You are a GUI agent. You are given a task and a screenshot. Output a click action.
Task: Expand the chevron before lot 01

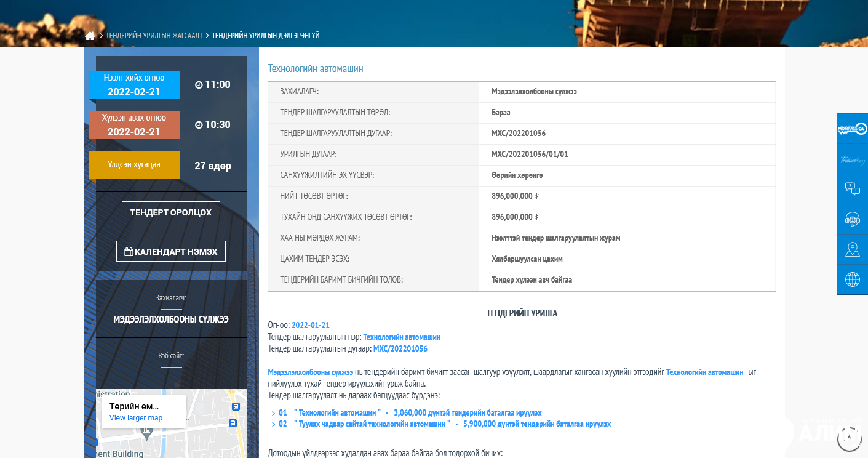pos(273,413)
